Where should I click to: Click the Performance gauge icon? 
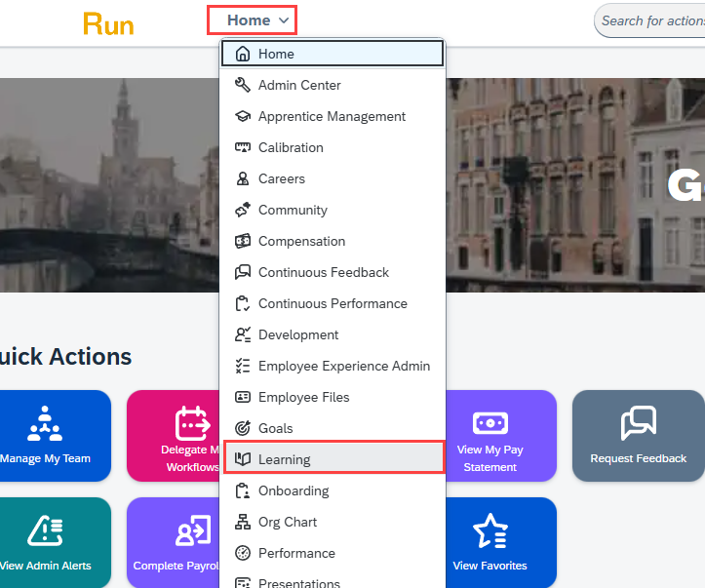point(243,553)
